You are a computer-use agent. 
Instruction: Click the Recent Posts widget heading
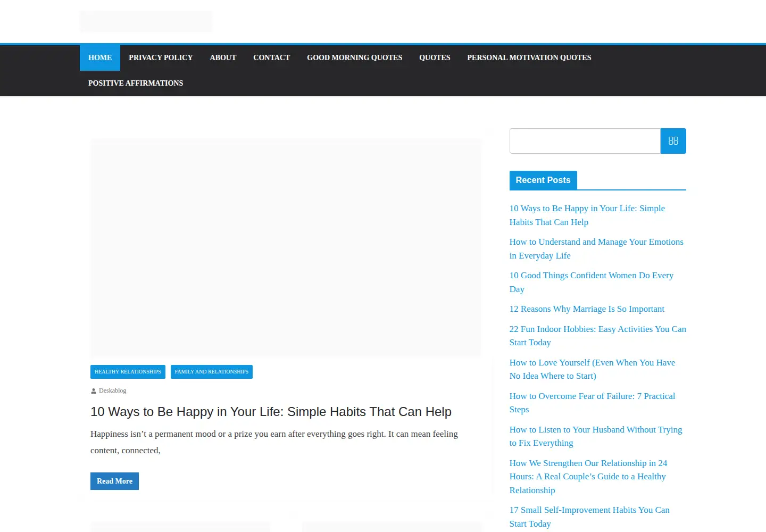click(543, 180)
